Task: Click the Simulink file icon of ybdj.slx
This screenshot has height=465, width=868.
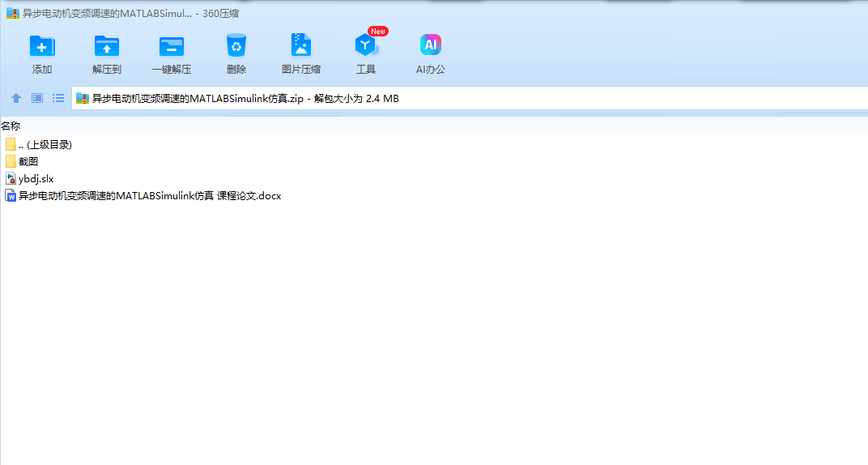Action: pyautogui.click(x=11, y=178)
